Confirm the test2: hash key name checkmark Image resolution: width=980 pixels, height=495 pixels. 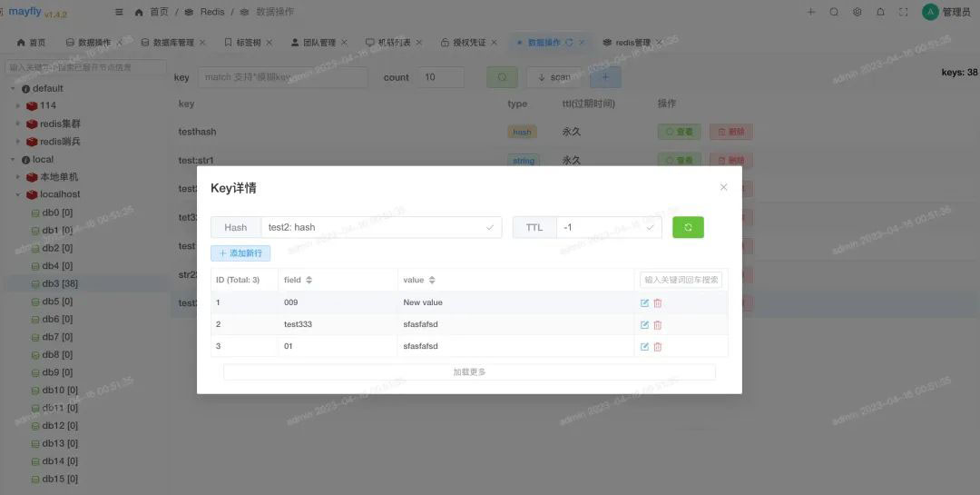490,227
